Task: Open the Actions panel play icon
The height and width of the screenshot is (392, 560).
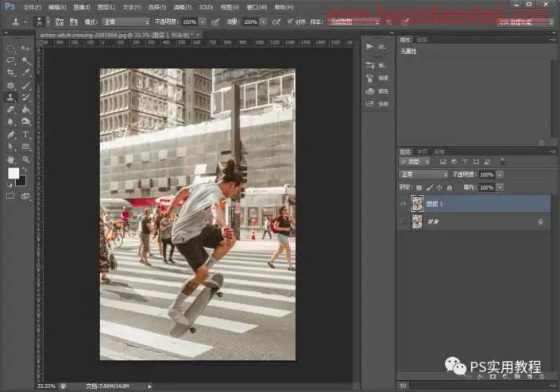Action: (369, 46)
